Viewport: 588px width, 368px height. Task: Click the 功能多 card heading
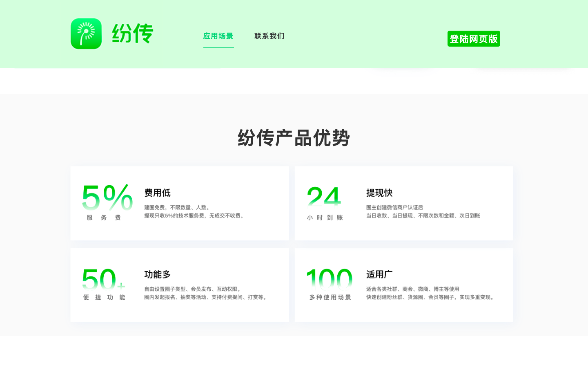(157, 275)
